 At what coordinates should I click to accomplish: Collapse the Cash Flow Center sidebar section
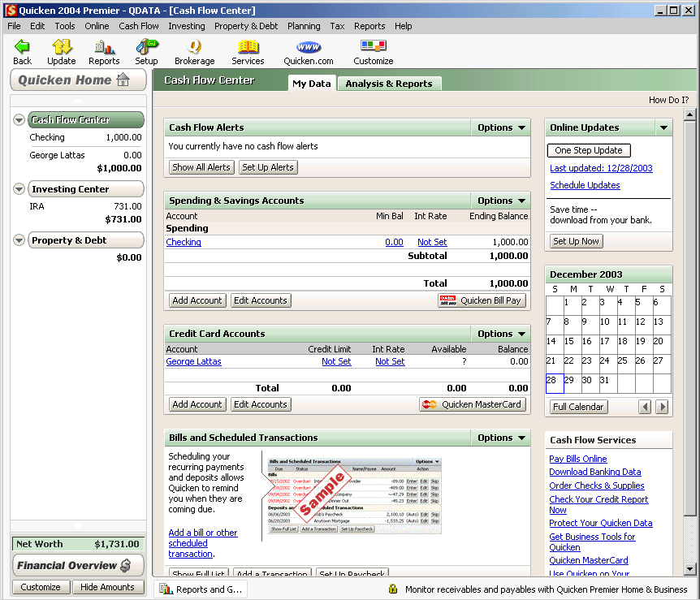(19, 120)
